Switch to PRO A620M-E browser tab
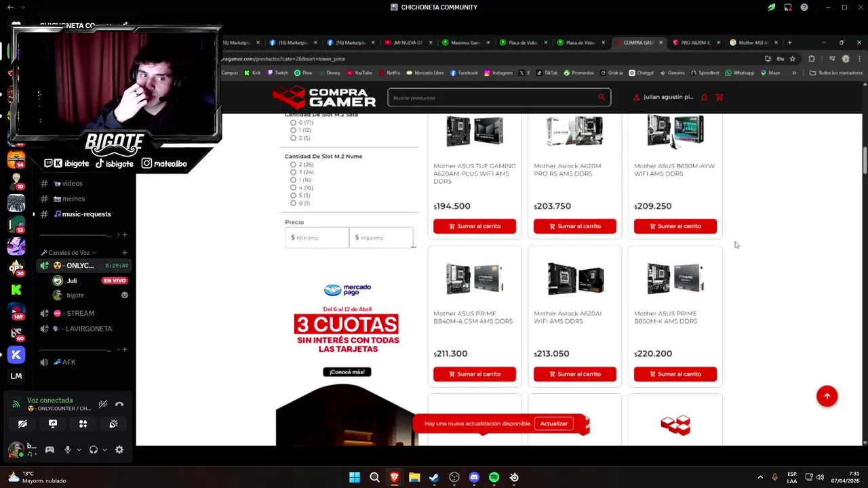Image resolution: width=868 pixels, height=488 pixels. tap(695, 43)
